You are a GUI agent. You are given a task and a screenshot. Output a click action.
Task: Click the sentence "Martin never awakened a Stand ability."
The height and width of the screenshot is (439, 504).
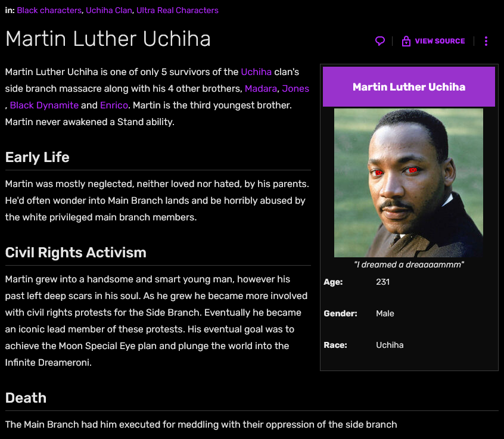[x=90, y=122]
